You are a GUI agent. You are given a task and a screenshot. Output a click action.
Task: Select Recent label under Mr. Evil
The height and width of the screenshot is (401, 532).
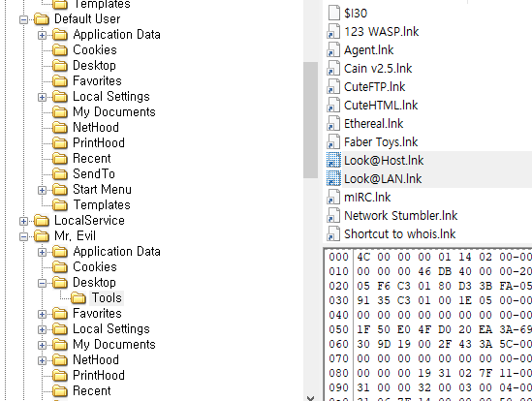[92, 390]
